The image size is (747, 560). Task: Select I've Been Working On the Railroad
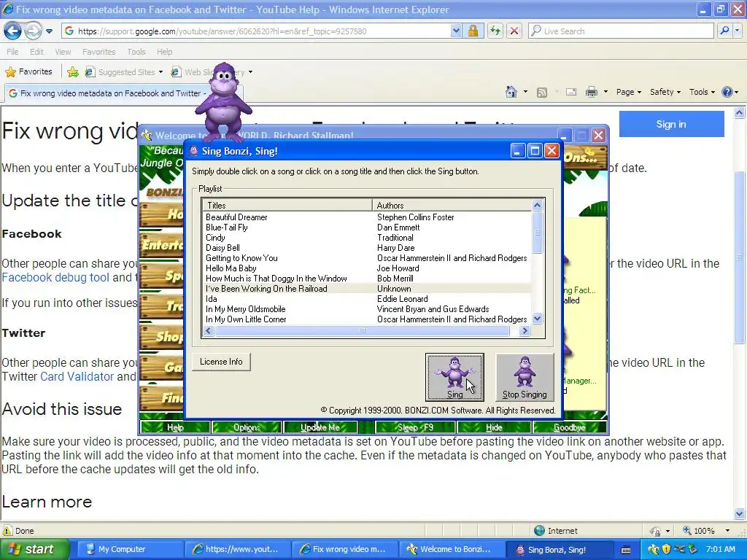[x=266, y=289]
